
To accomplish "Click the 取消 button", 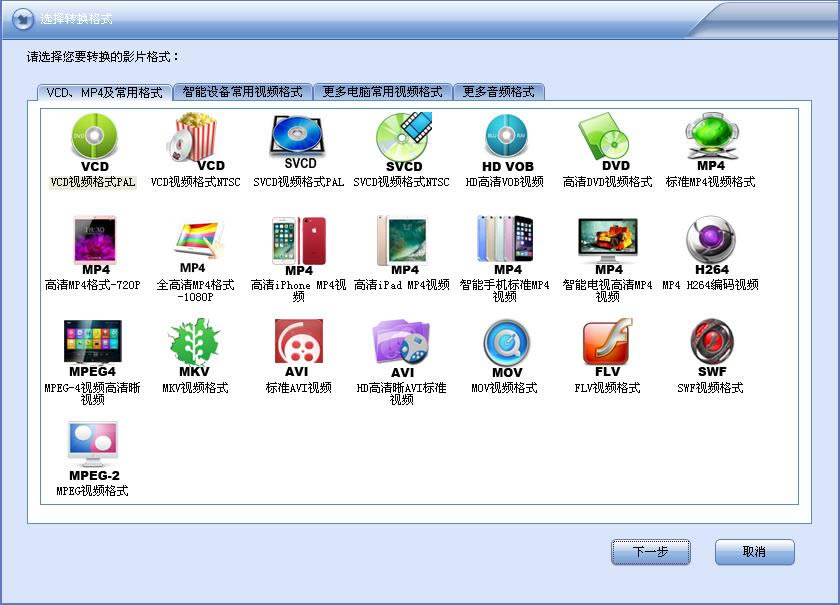I will click(754, 552).
